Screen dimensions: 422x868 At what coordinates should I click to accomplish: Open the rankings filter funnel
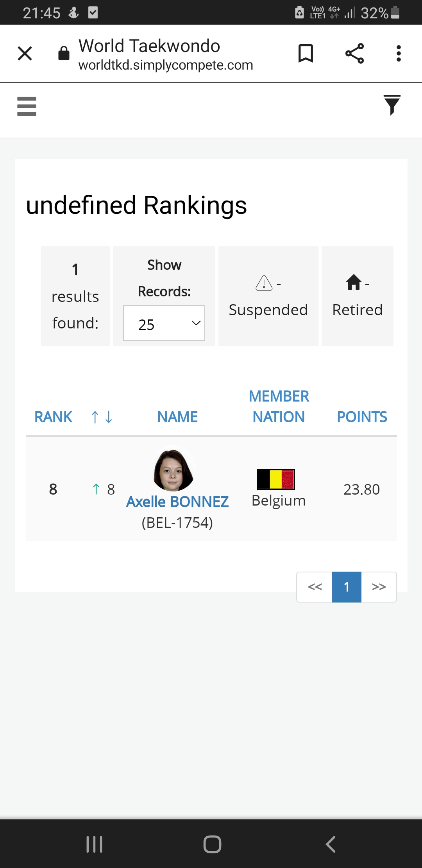click(x=392, y=105)
